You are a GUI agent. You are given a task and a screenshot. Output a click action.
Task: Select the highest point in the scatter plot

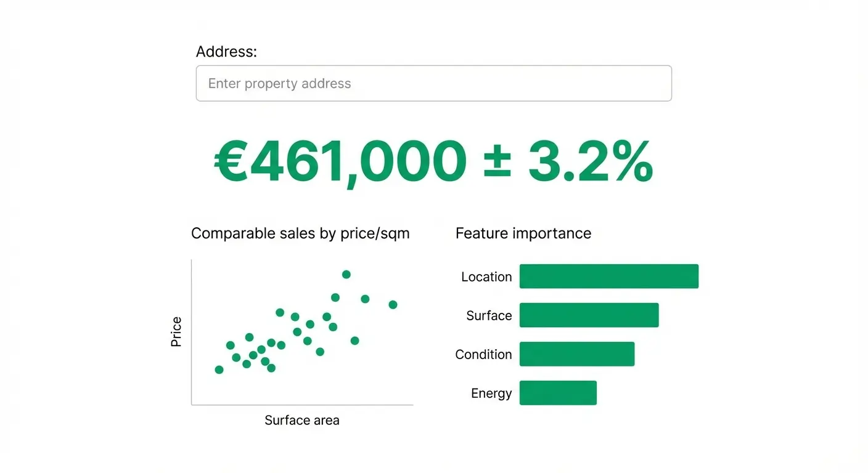pos(346,275)
